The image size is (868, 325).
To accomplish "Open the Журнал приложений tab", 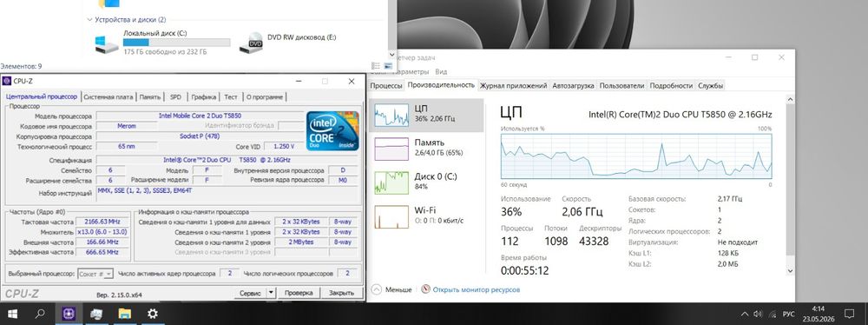I will pos(514,86).
